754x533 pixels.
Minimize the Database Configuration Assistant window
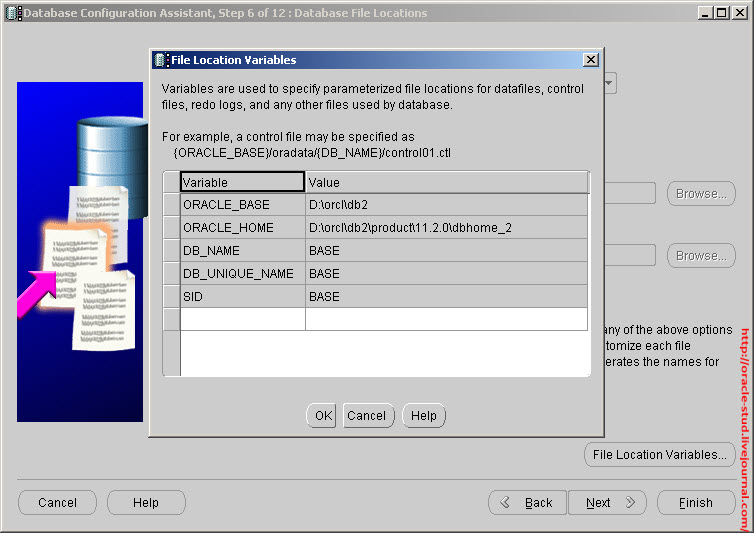pos(705,13)
